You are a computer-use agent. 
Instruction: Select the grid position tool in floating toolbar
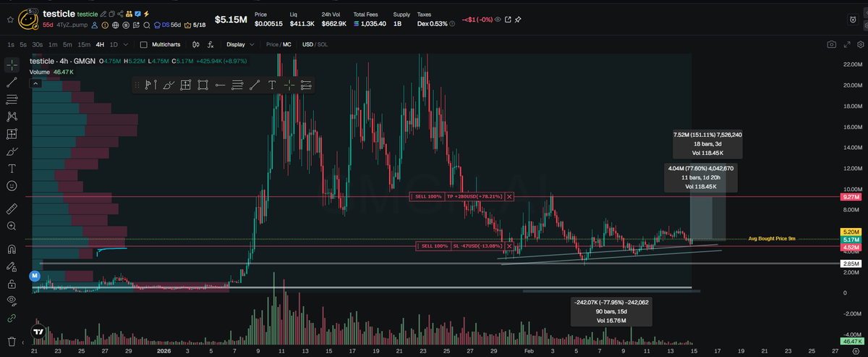185,85
